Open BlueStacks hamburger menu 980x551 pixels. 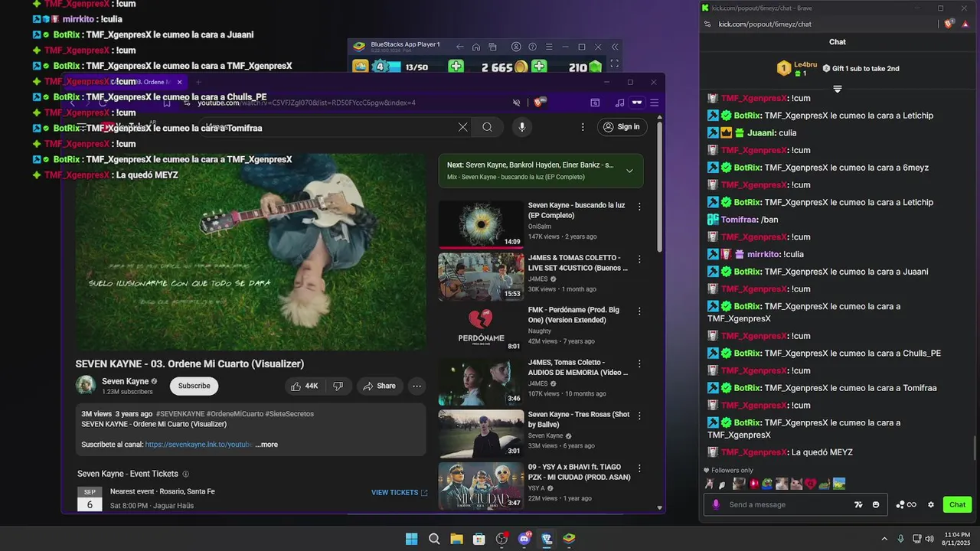(x=549, y=47)
